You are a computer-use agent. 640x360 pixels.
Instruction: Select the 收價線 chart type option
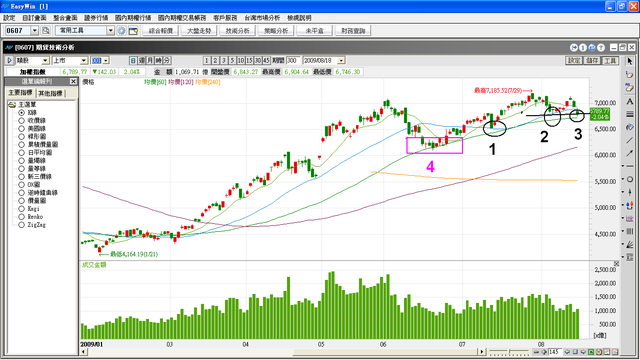click(21, 120)
